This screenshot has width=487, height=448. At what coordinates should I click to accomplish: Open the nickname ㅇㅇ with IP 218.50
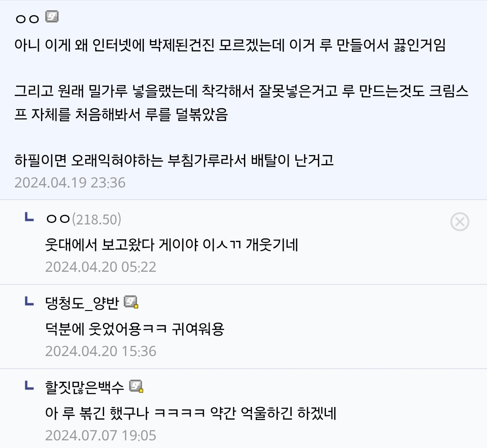pos(58,219)
